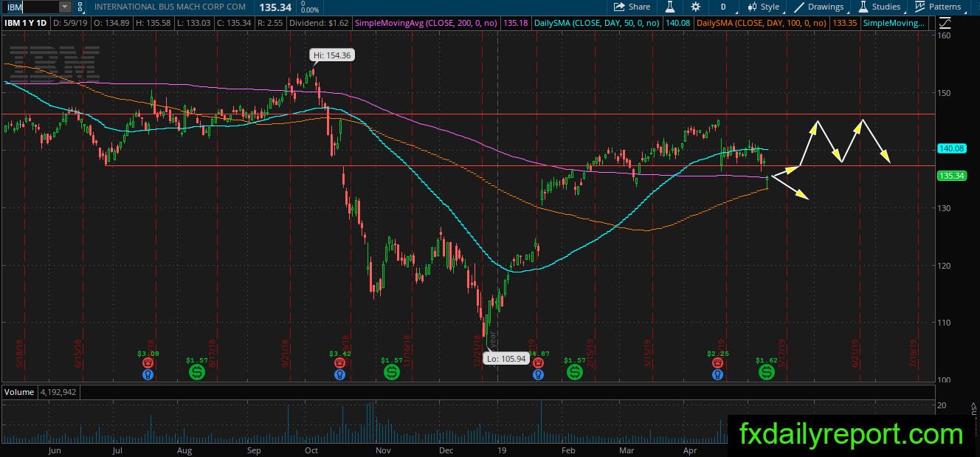Open the flask Edit Studies icon beside Share
This screenshot has height=457, width=980.
(x=670, y=7)
